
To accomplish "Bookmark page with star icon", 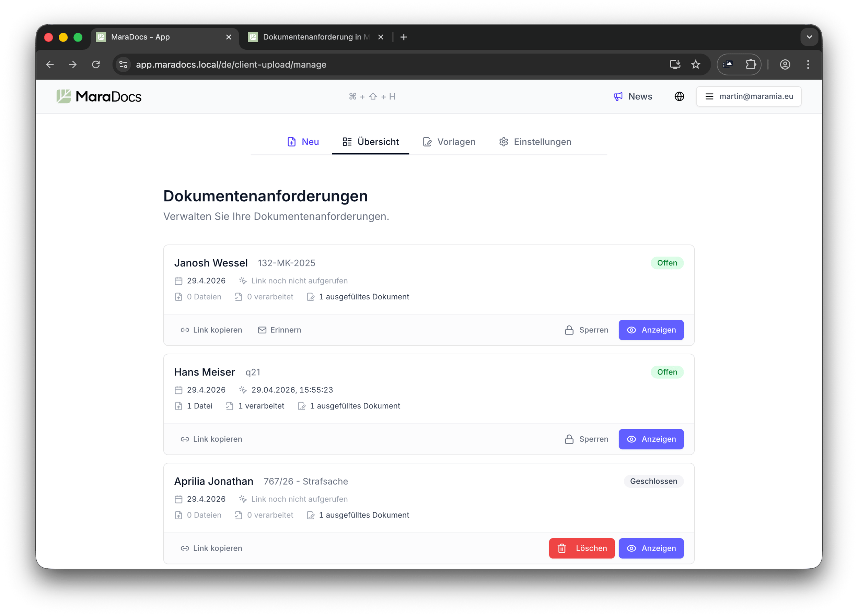I will (x=695, y=65).
